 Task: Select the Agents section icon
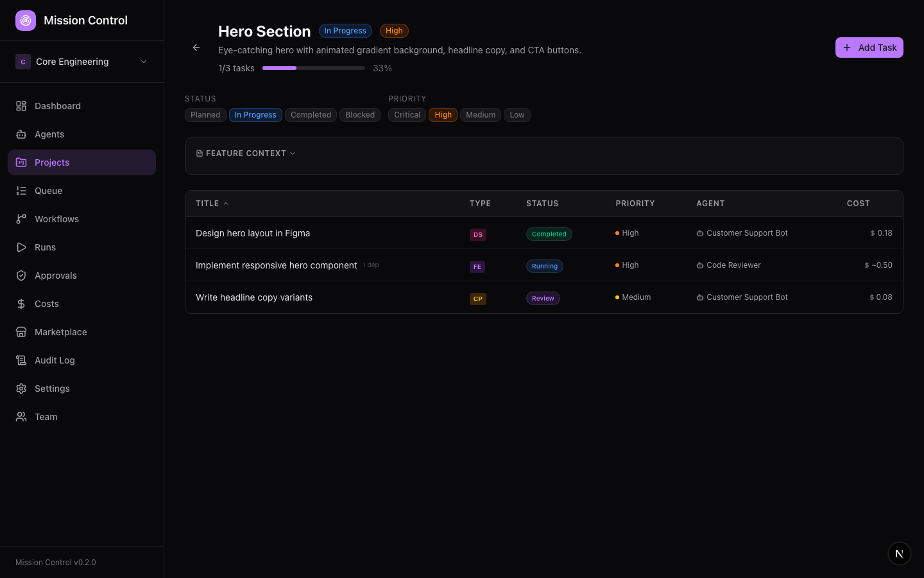tap(21, 134)
